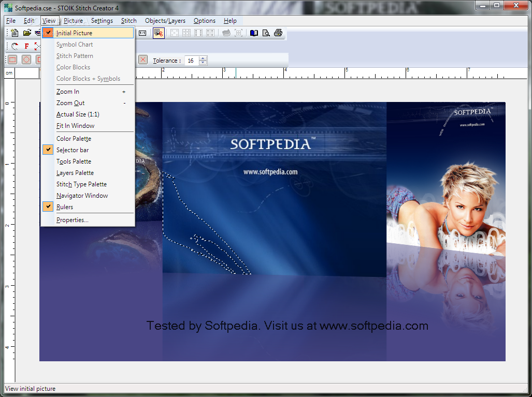This screenshot has width=532, height=397.
Task: Click the Open file folder icon
Action: [x=27, y=33]
